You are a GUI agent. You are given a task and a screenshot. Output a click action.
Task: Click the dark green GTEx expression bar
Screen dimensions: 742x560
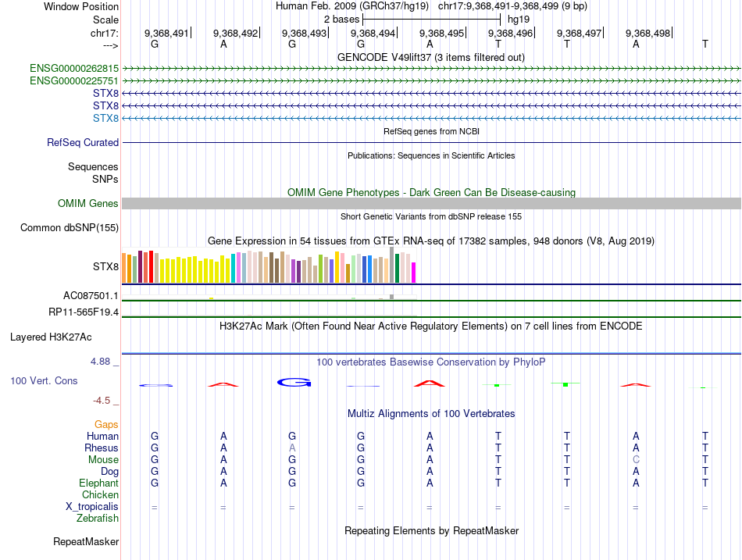click(x=398, y=268)
